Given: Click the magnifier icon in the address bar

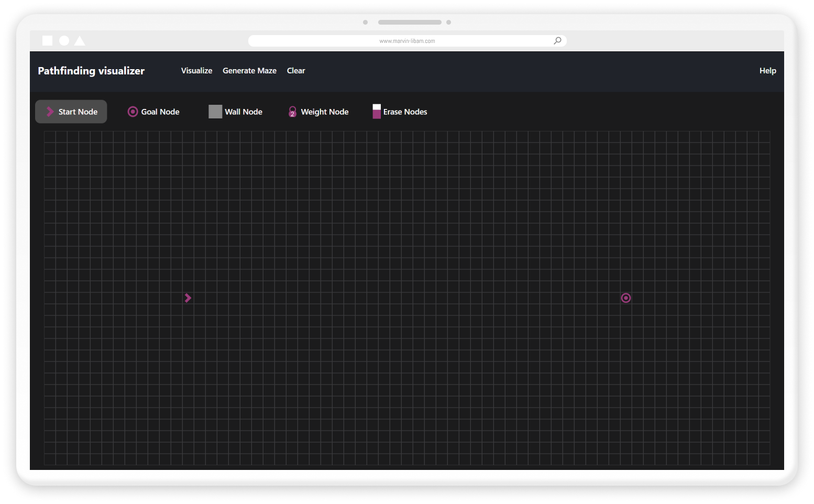Looking at the screenshot, I should click(x=557, y=40).
